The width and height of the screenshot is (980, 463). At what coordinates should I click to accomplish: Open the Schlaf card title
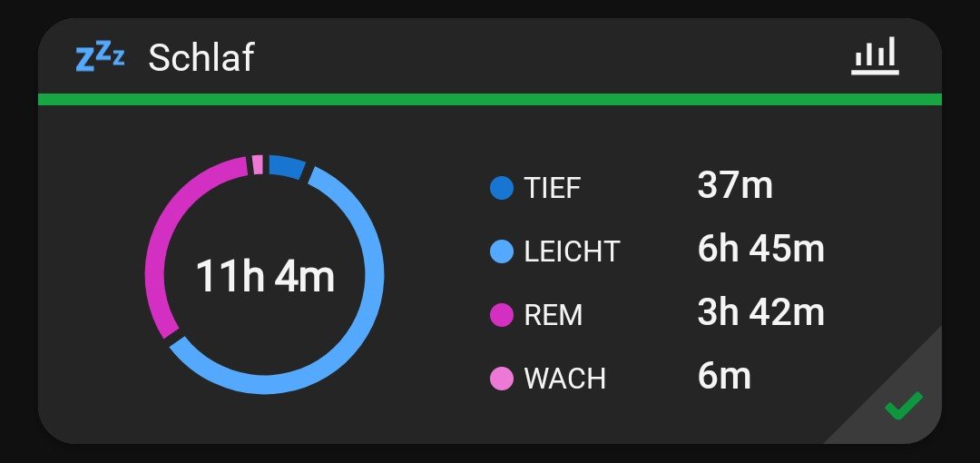click(x=201, y=58)
